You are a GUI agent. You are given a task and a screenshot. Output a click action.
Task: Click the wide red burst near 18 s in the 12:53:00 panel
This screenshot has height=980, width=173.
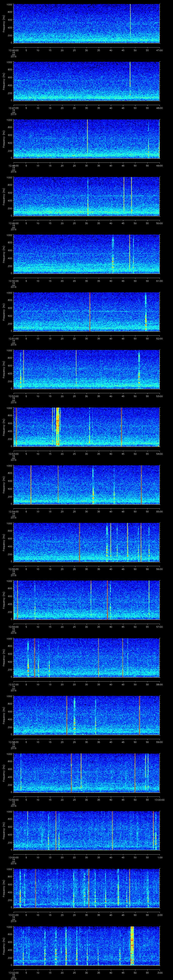pyautogui.click(x=58, y=427)
